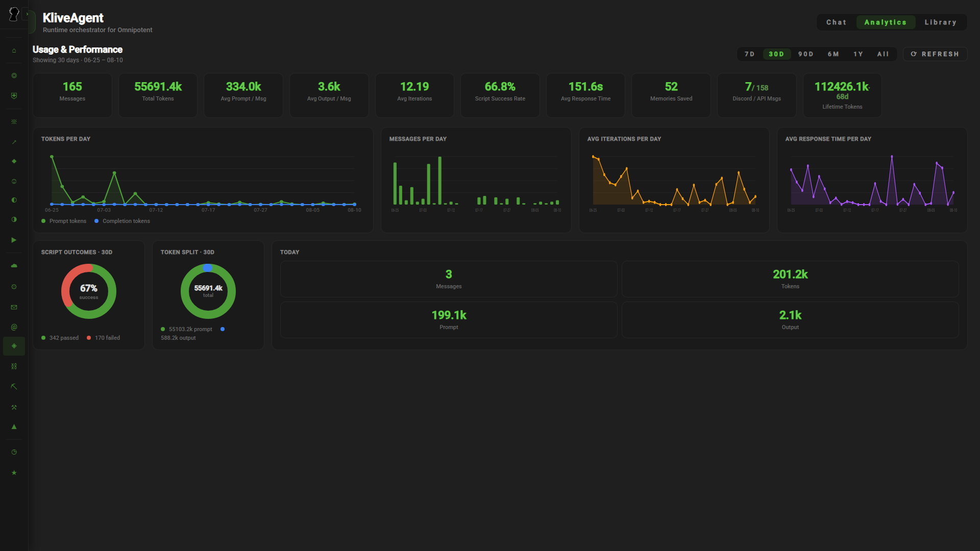Click the Script Outcomes donut chart

click(89, 291)
